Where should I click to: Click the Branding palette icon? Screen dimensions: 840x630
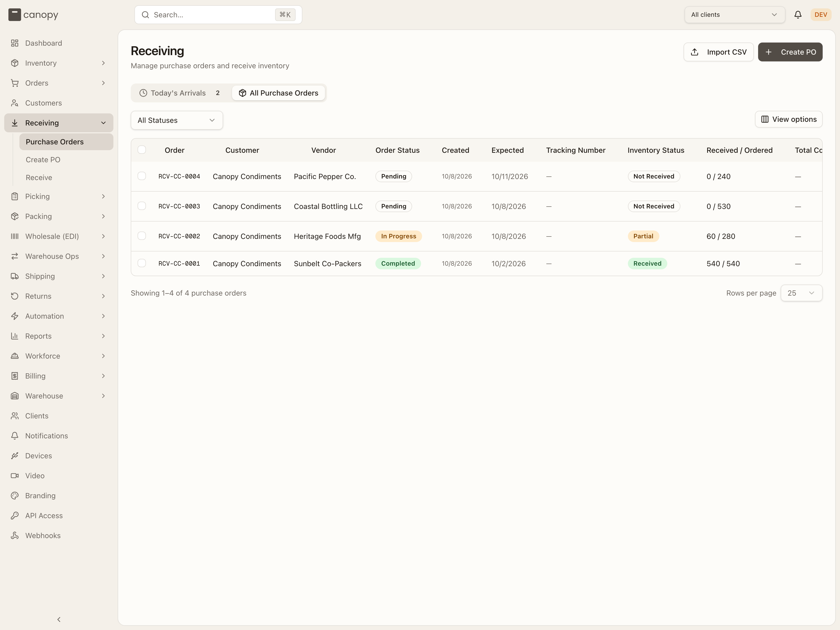(x=15, y=496)
